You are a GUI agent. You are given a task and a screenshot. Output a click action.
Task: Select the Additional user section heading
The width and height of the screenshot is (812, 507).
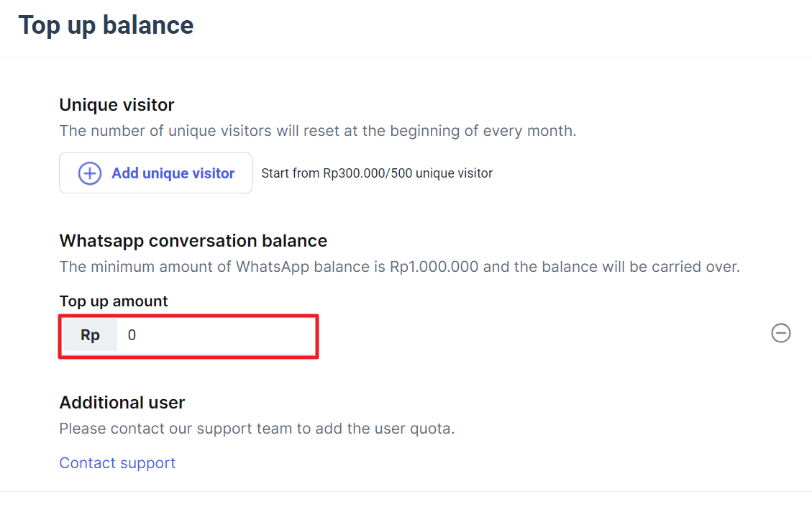(x=122, y=403)
